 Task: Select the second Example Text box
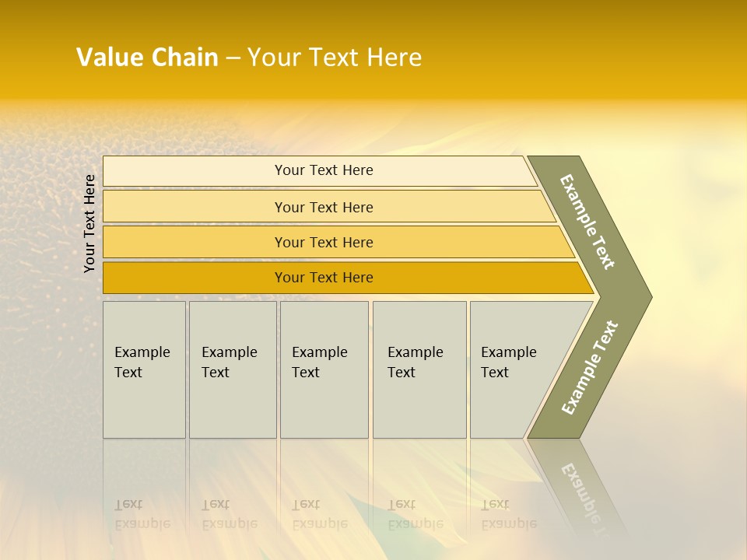[232, 369]
